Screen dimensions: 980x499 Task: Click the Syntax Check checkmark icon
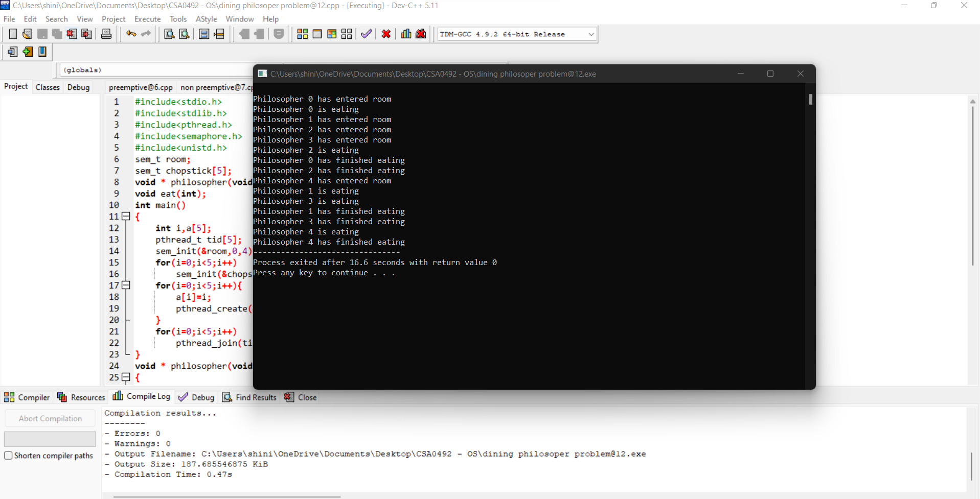click(x=366, y=34)
